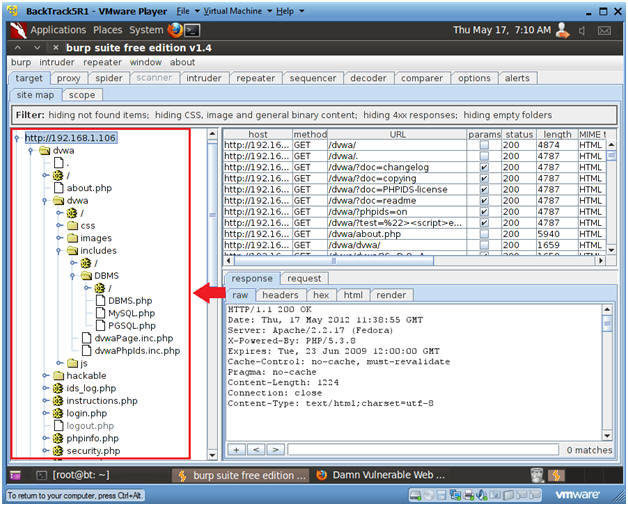The height and width of the screenshot is (506, 628).
Task: Collapse the DBMS folder node
Action: coord(72,276)
